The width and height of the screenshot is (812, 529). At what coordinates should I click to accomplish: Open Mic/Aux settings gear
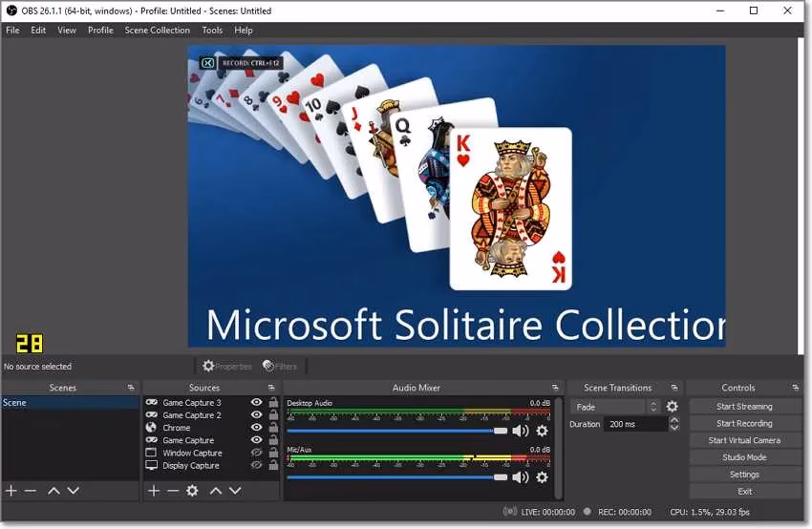tap(542, 477)
